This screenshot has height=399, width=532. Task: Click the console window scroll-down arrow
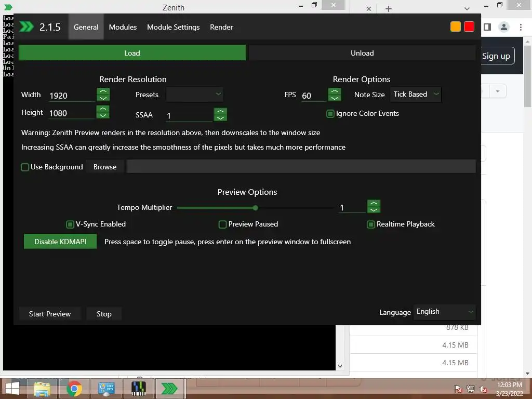(x=340, y=366)
